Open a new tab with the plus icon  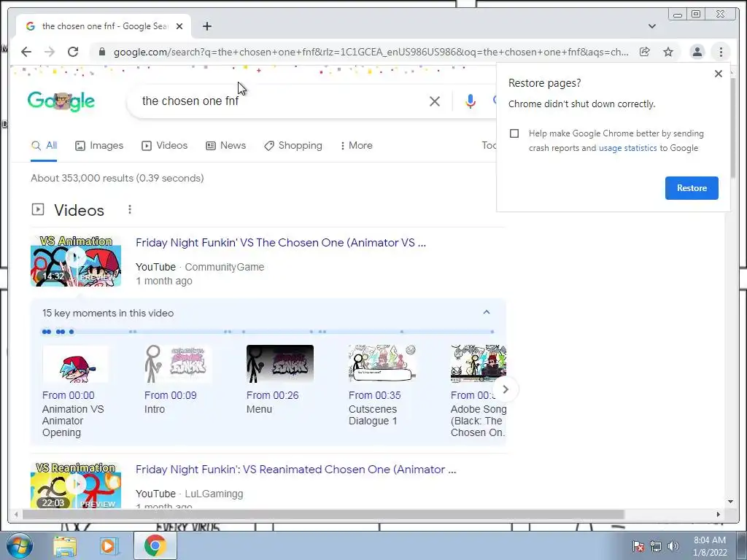(x=206, y=26)
